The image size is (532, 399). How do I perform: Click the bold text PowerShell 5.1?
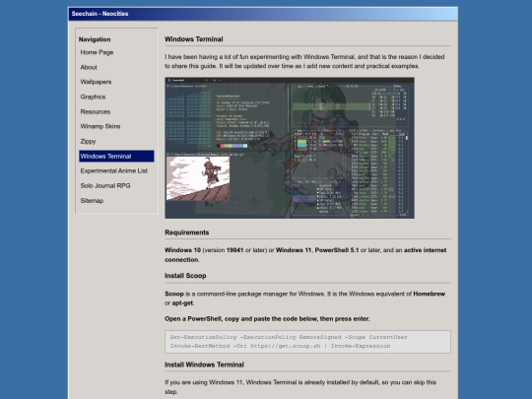(337, 250)
